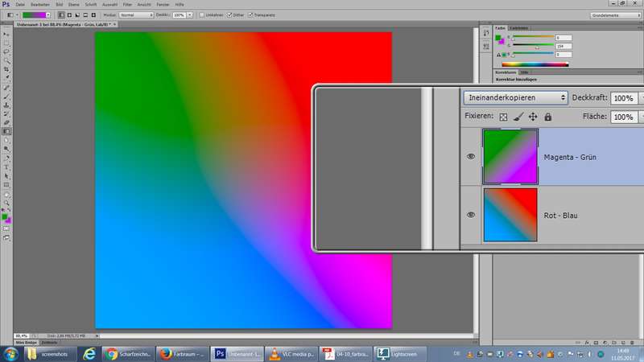Open the Ineinanderkopieren blend mode dropdown
The image size is (644, 362).
click(515, 97)
